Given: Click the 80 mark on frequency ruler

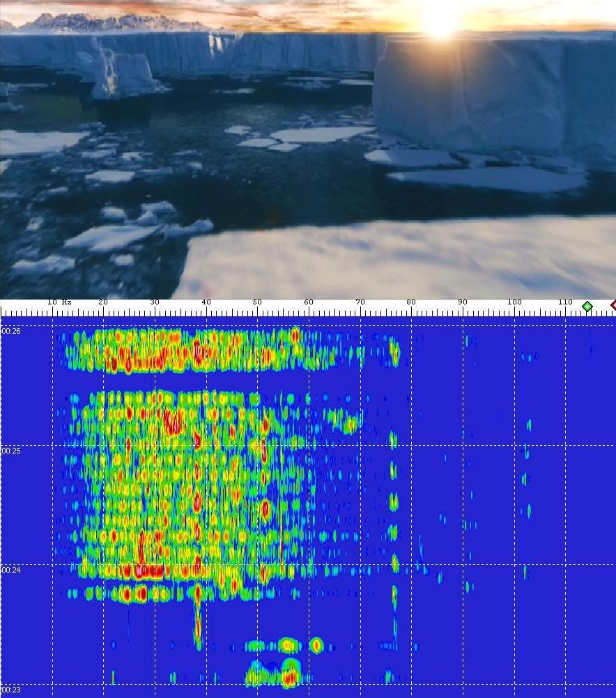Looking at the screenshot, I should coord(412,302).
